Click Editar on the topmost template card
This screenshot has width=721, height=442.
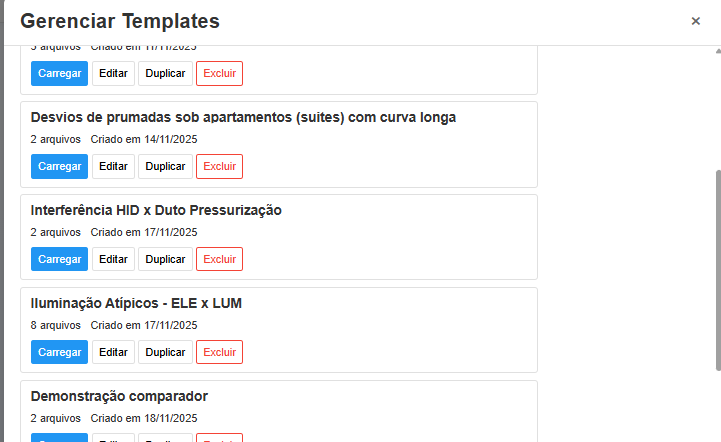click(x=113, y=73)
